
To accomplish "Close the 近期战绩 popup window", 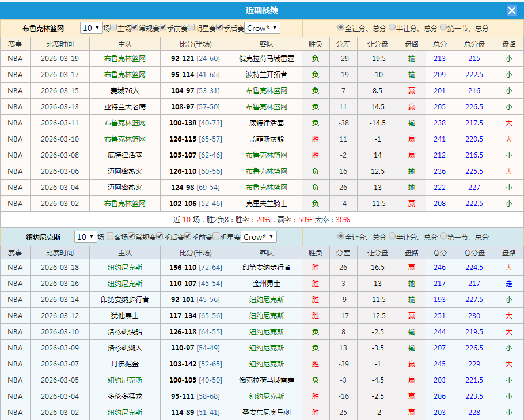I will pos(511,9).
